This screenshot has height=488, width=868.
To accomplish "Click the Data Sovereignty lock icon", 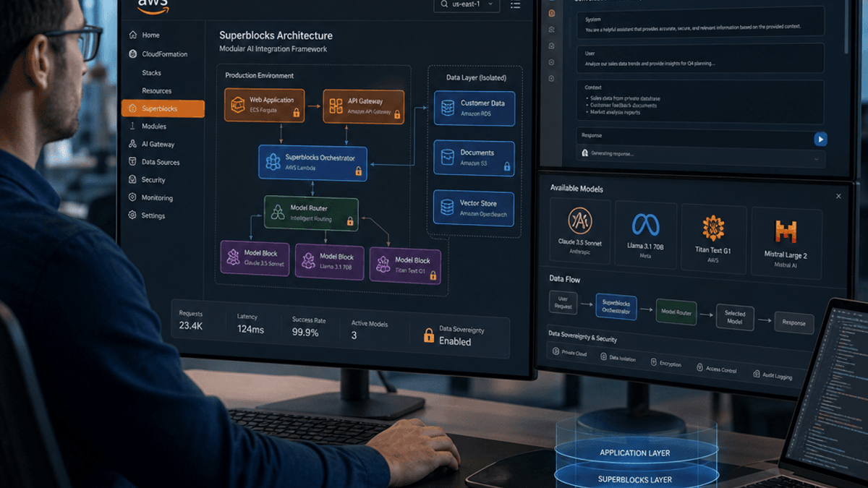I will point(428,335).
